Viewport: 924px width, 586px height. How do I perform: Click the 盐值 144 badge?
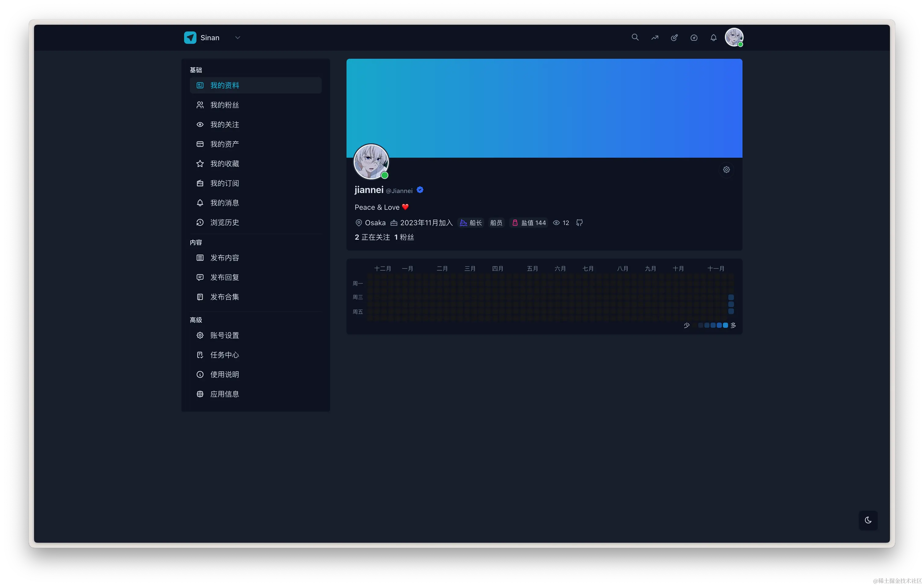pyautogui.click(x=529, y=223)
